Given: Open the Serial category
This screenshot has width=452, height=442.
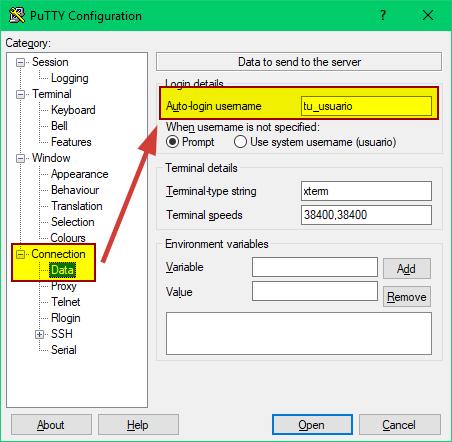Looking at the screenshot, I should point(64,350).
